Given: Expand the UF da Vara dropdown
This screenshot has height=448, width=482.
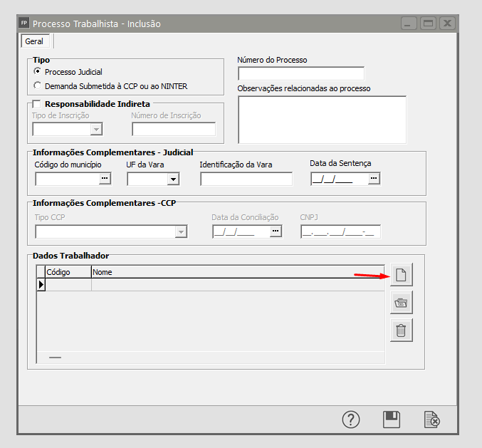Looking at the screenshot, I should (173, 179).
